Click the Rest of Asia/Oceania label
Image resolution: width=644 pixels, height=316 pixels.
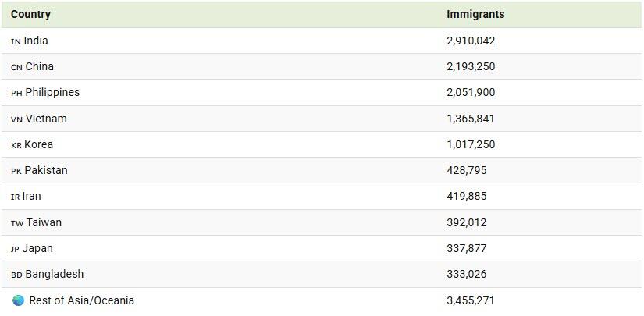pyautogui.click(x=81, y=300)
